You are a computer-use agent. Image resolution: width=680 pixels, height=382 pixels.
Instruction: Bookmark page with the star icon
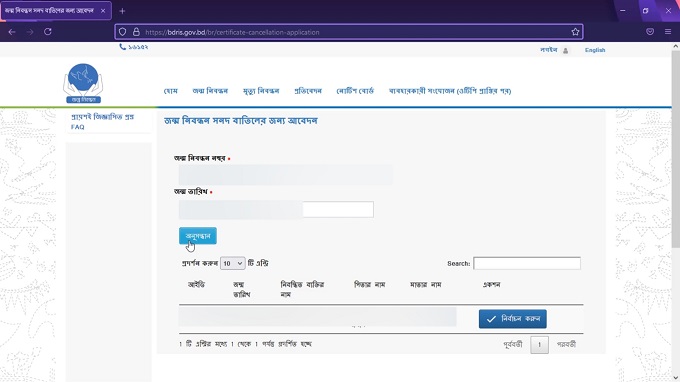tap(575, 32)
